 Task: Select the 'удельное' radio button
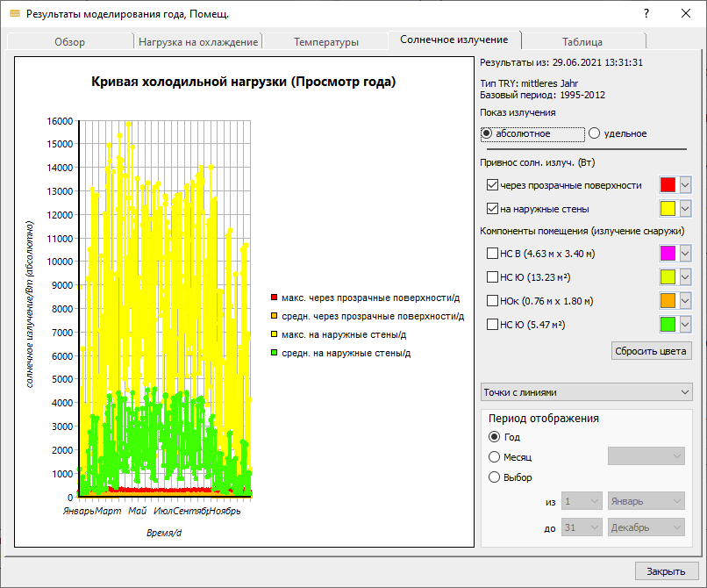[x=594, y=133]
